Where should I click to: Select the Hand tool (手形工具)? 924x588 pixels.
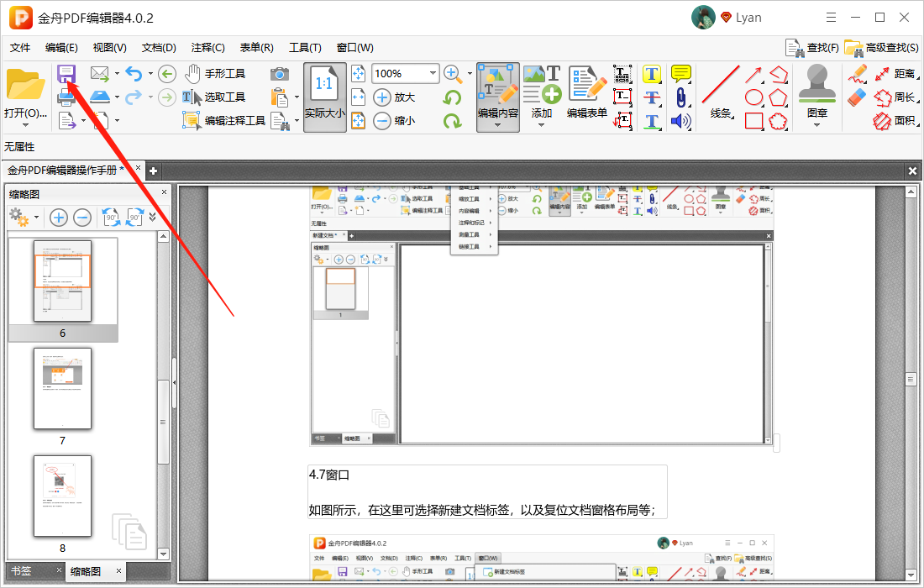pyautogui.click(x=214, y=74)
